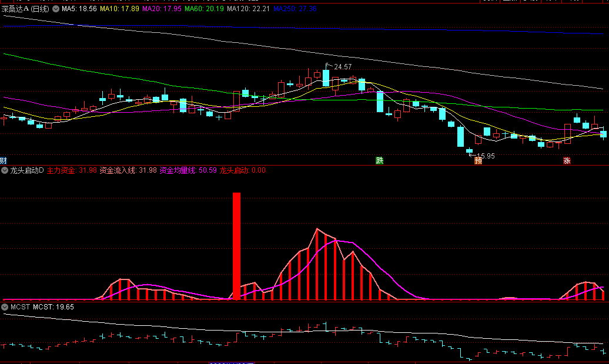
Task: Click the green 跌 event marker
Action: tap(380, 161)
